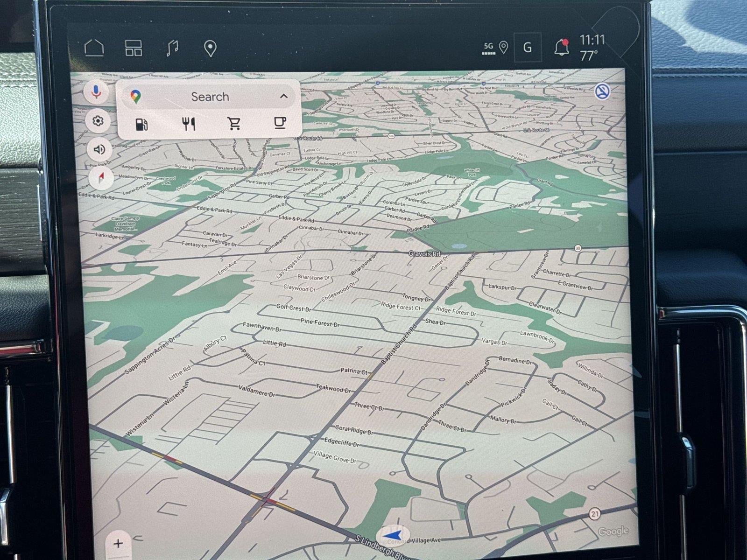Screen dimensions: 747x560
Task: Toggle the navigation sound speaker icon
Action: tap(99, 149)
